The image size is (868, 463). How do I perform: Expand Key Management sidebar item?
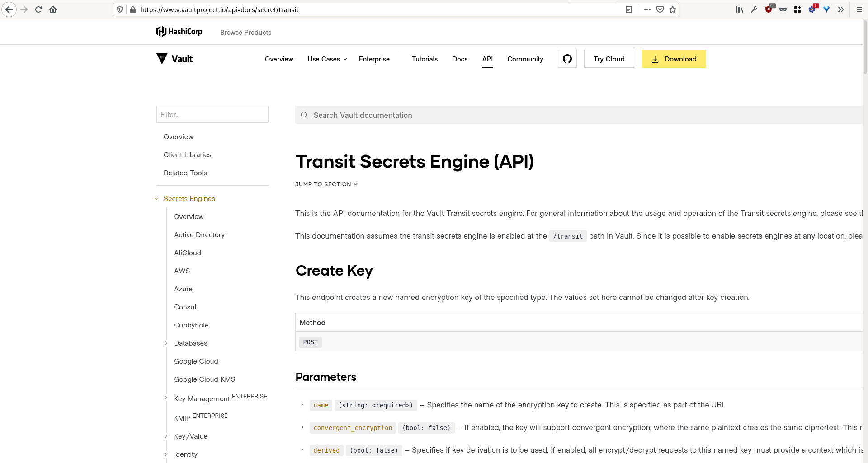[166, 398]
